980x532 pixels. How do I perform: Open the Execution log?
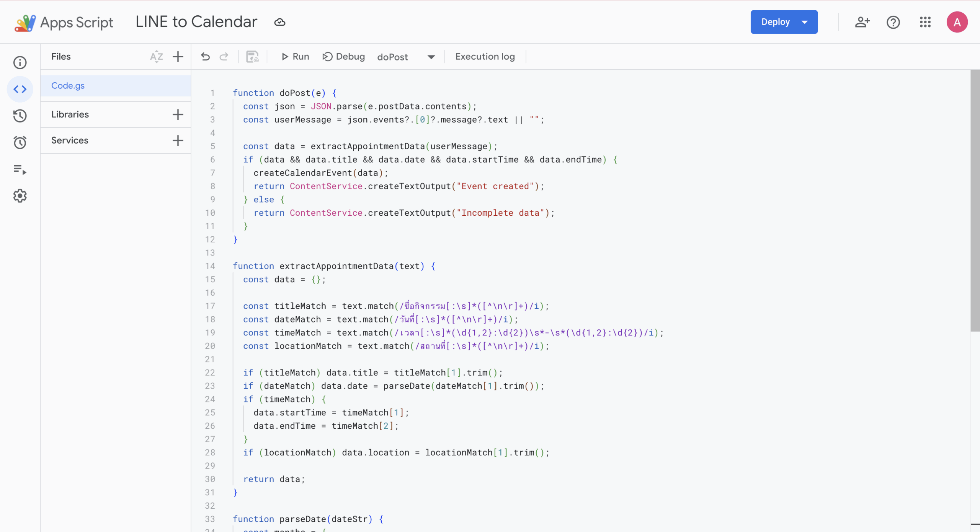coord(485,57)
